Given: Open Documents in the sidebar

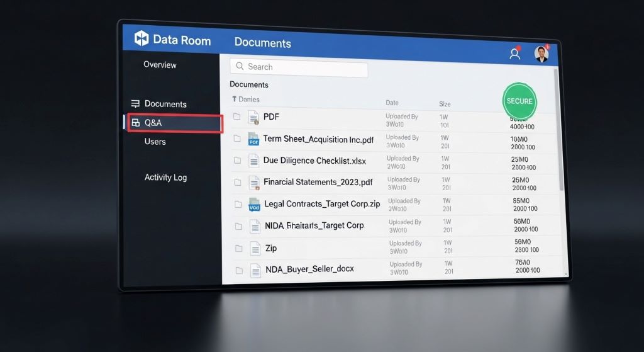Looking at the screenshot, I should point(165,104).
